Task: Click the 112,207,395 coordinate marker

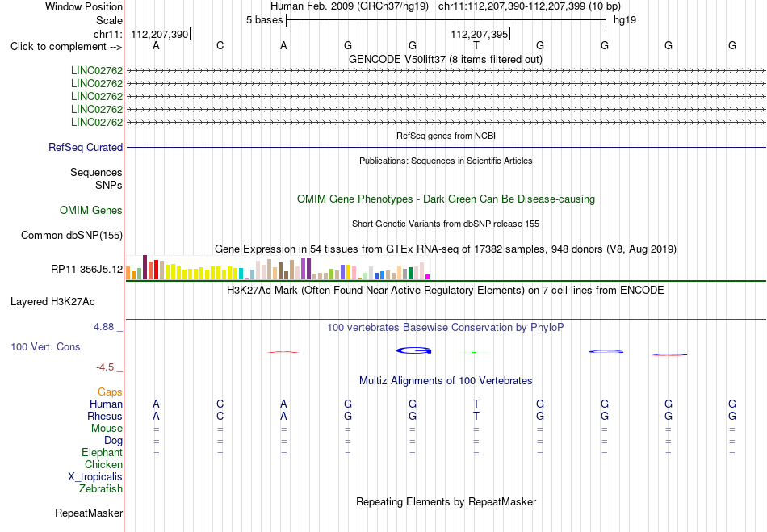Action: (x=480, y=34)
